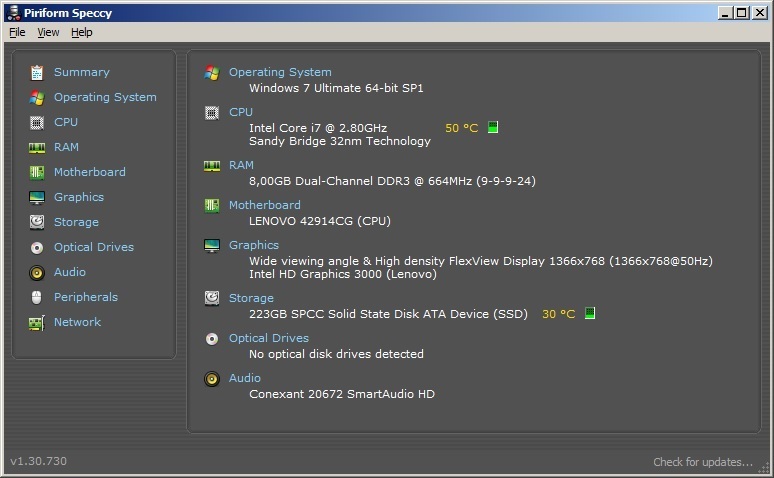Click drive icon beside Storage heading in summary
The width and height of the screenshot is (774, 478).
point(212,298)
